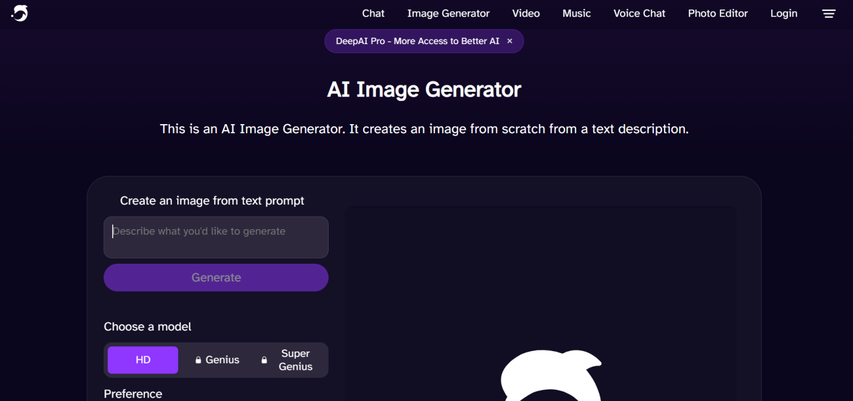The width and height of the screenshot is (853, 401).
Task: Click the DeepAI dolphin logo
Action: (x=20, y=13)
